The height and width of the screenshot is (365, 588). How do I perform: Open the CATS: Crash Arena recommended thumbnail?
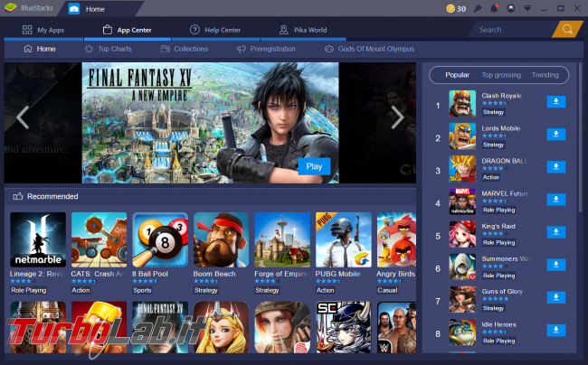pos(99,239)
